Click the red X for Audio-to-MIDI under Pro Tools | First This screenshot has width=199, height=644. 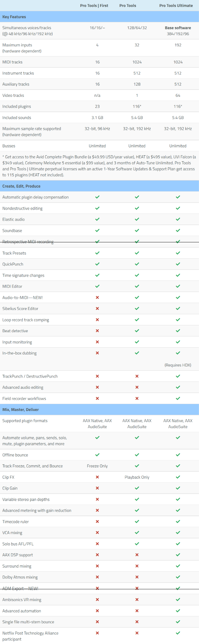pos(97,298)
